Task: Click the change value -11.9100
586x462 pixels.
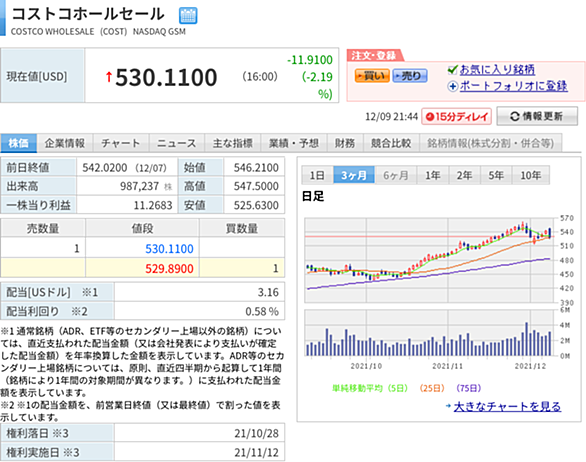Action: tap(310, 60)
